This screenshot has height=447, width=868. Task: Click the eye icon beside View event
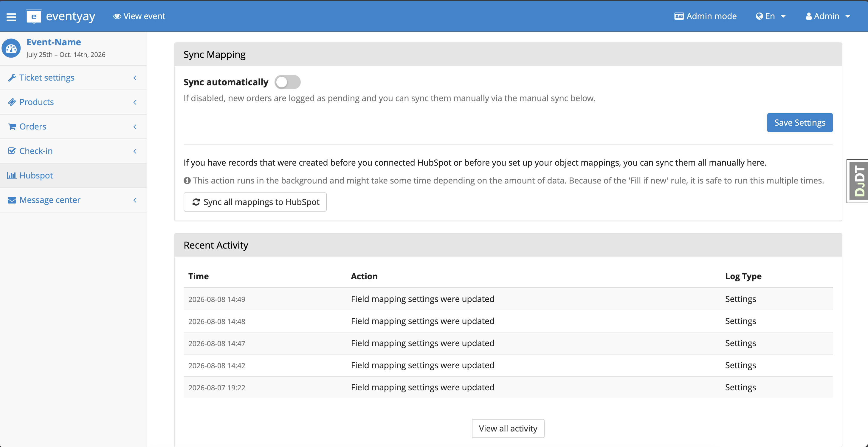pyautogui.click(x=117, y=16)
